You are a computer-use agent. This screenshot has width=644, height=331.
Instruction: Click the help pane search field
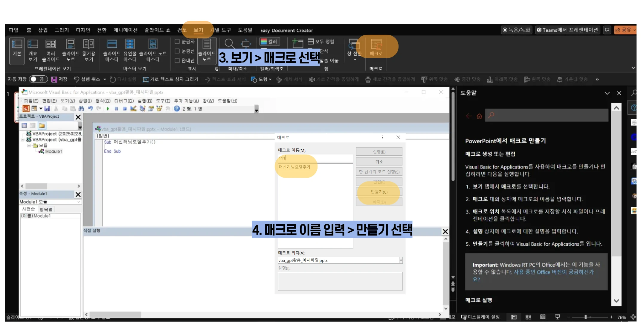point(547,115)
